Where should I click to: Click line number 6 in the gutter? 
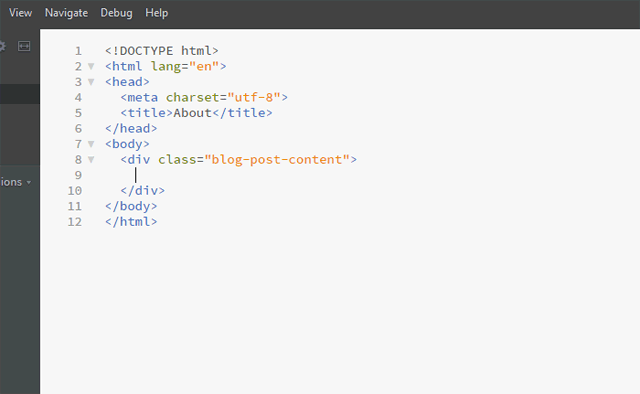point(78,129)
